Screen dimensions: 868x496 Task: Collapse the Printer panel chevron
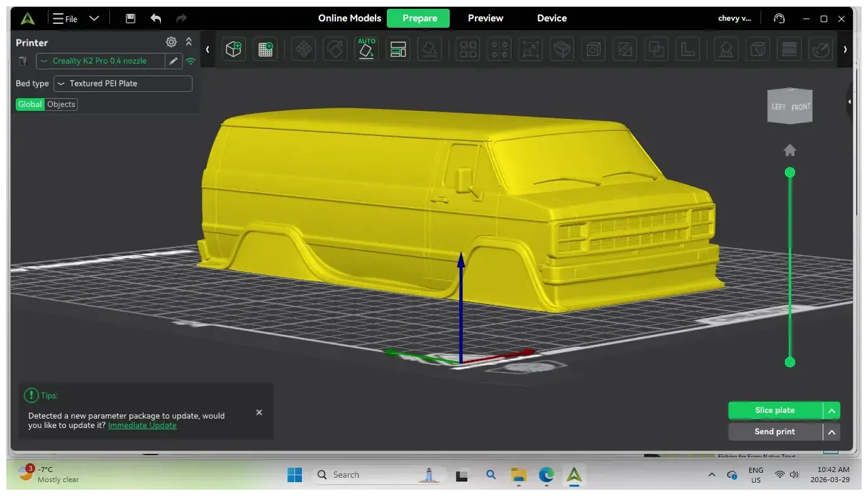coord(189,42)
